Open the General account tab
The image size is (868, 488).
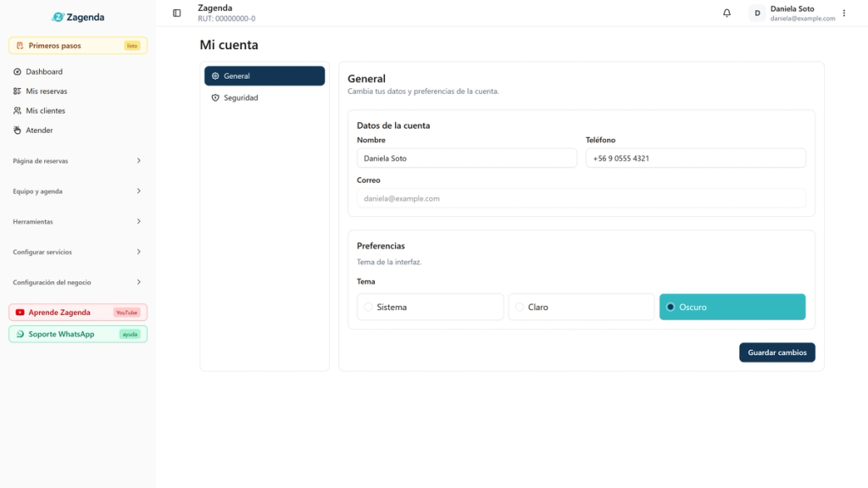tap(264, 75)
